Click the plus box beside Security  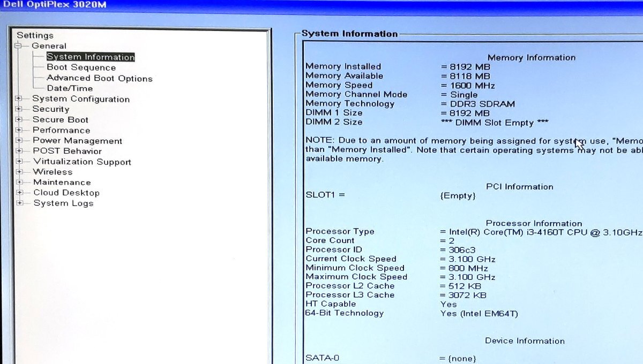[x=19, y=109]
